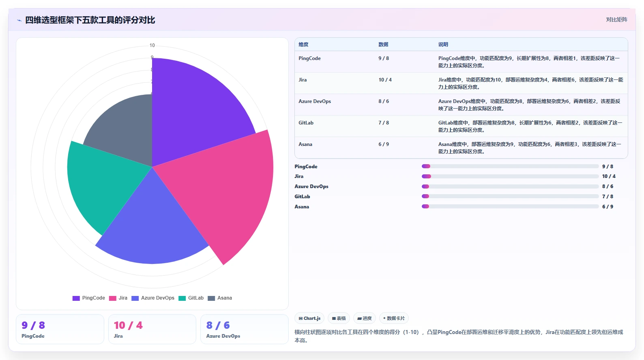Click the 对比矩阵 label in header
The image size is (644, 360).
pos(616,19)
